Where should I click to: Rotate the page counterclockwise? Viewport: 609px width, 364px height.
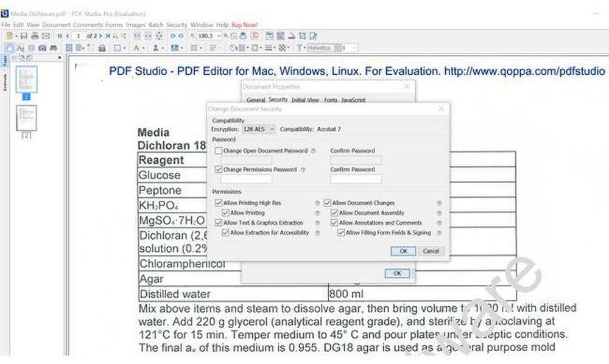coord(181,36)
